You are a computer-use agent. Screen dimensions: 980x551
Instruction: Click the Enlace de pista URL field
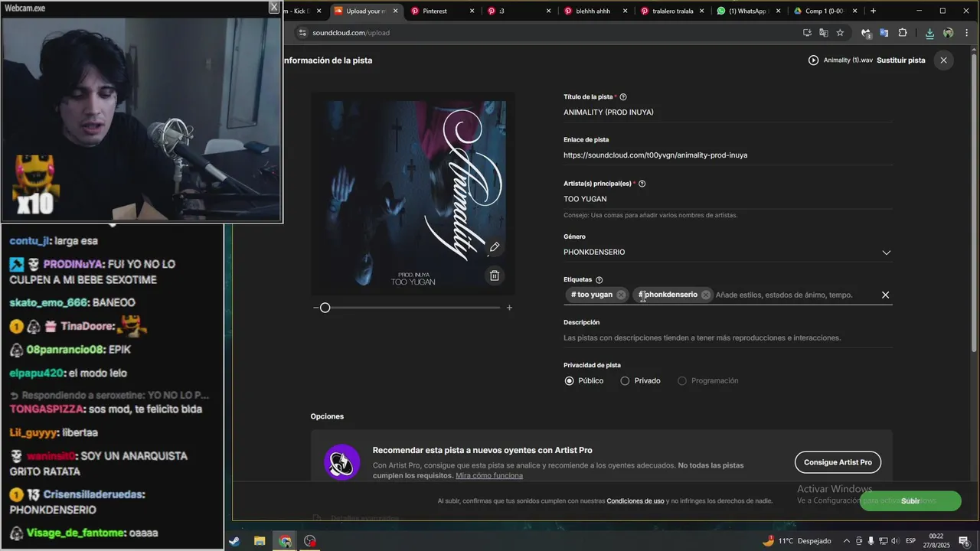(x=727, y=155)
